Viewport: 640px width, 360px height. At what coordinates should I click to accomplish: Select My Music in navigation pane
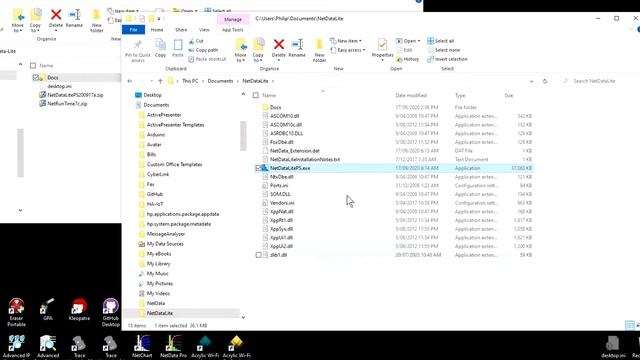158,273
